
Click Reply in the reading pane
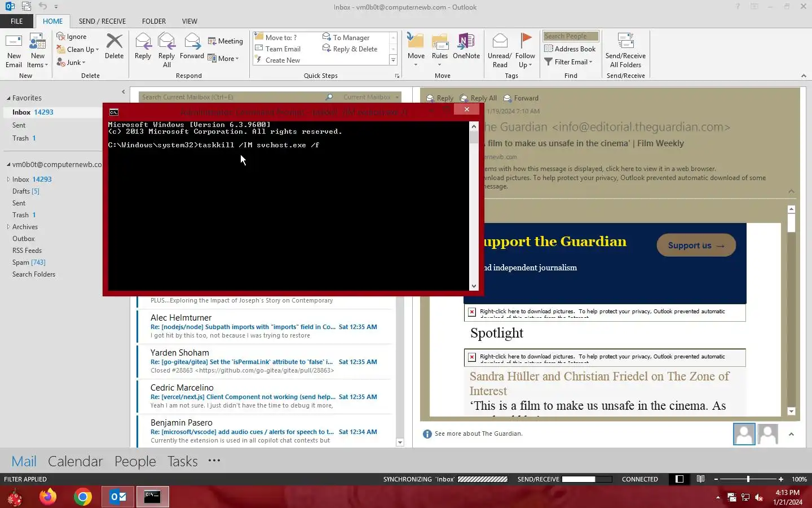pos(440,98)
